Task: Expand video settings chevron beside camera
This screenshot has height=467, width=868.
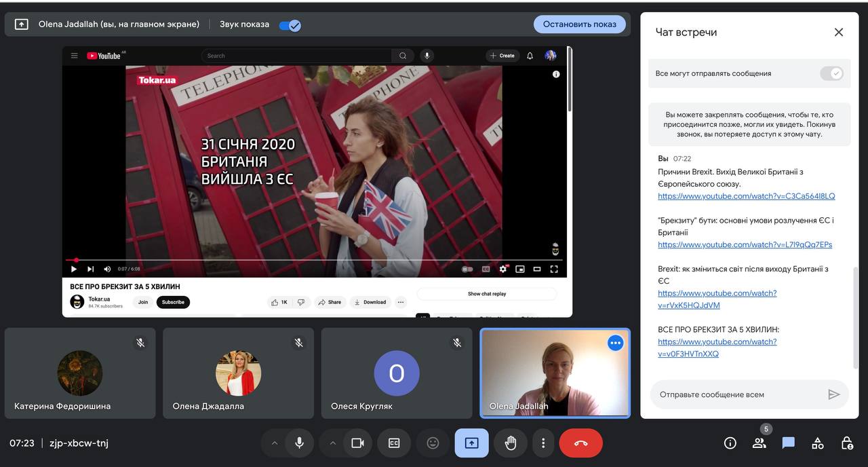Action: pyautogui.click(x=332, y=443)
